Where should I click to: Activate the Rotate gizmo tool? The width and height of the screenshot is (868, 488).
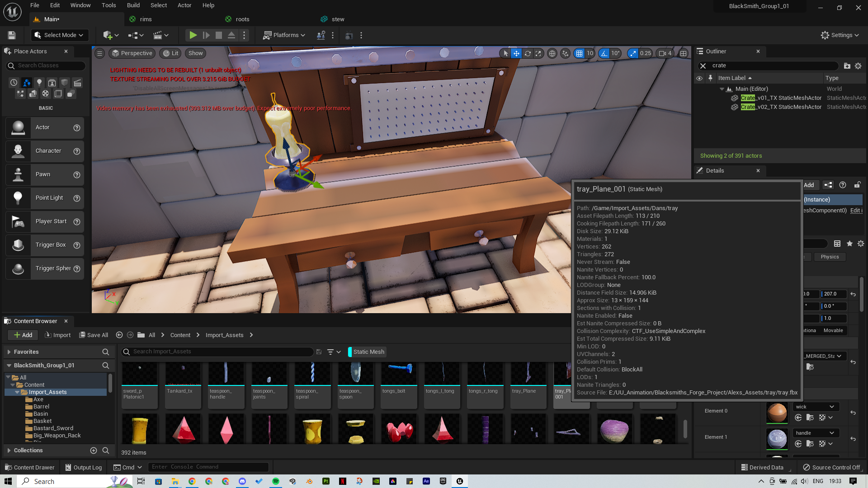point(528,53)
